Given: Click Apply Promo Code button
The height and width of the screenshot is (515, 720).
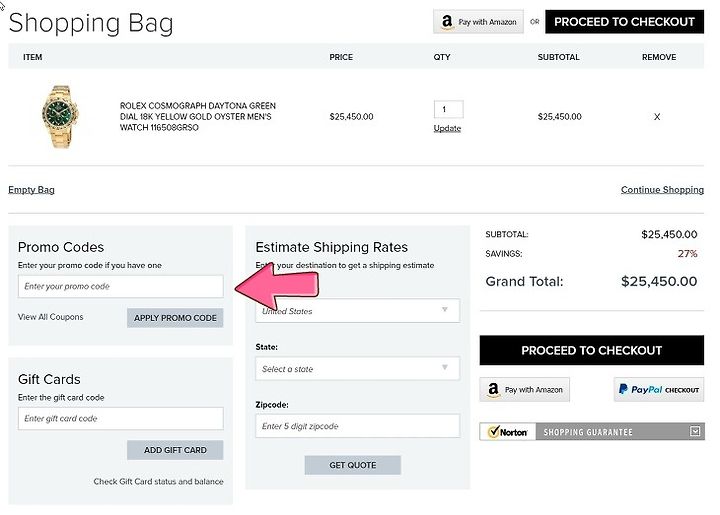Looking at the screenshot, I should [175, 318].
